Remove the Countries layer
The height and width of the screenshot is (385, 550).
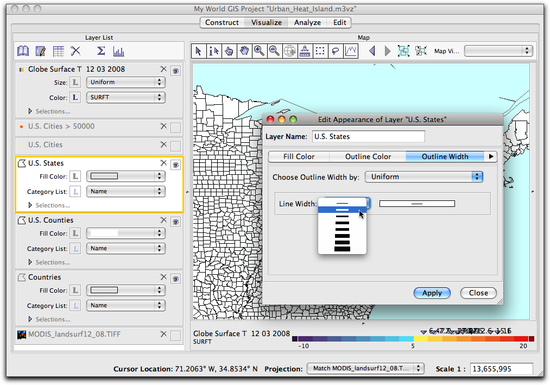point(163,277)
